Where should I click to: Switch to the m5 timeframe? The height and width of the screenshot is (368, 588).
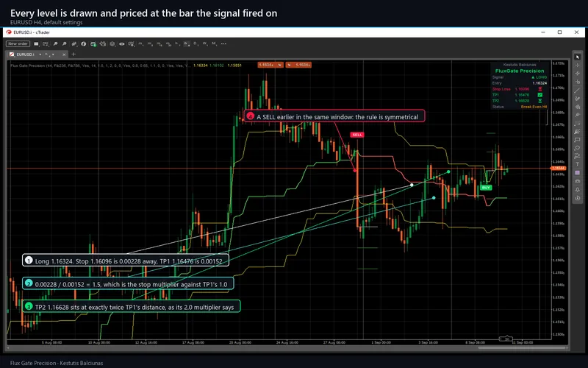coord(150,44)
